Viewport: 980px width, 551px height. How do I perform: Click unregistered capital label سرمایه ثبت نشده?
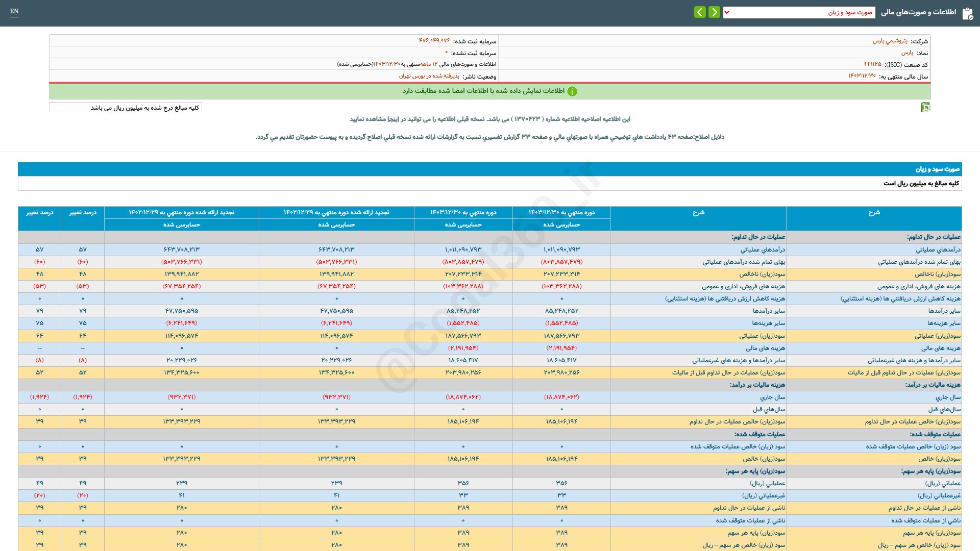tap(475, 53)
